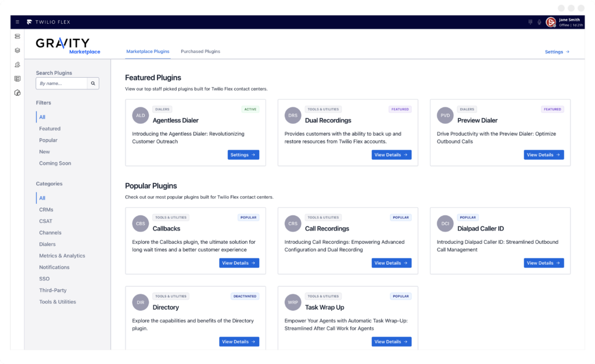The height and width of the screenshot is (364, 595).
Task: Expand the Dialers category
Action: [48, 244]
